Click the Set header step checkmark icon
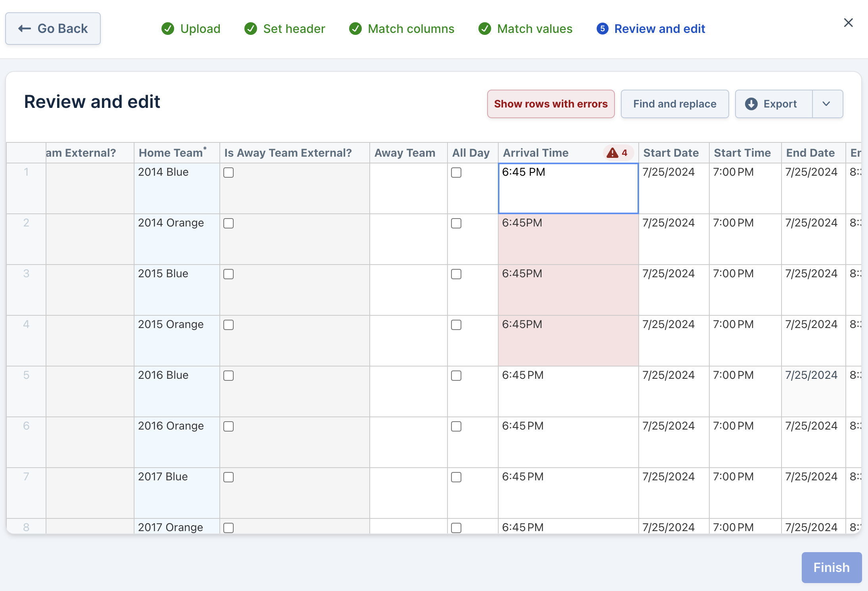Viewport: 868px width, 591px height. click(251, 29)
